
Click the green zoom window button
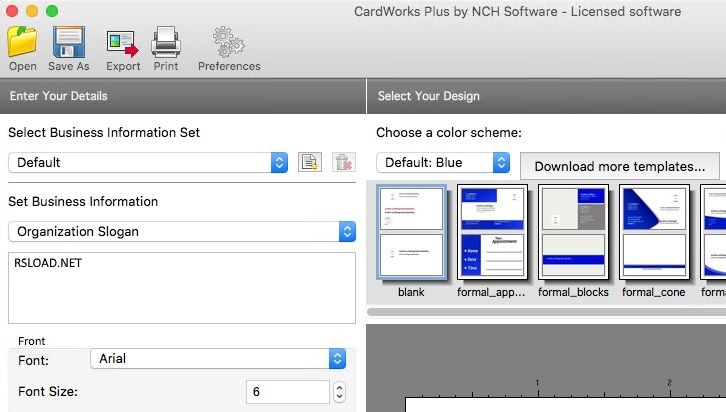(52, 11)
